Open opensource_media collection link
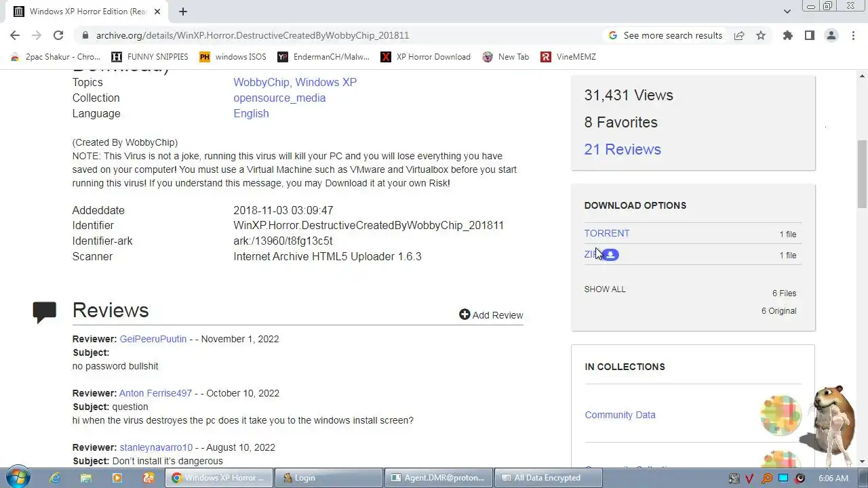The image size is (868, 488). tap(279, 98)
